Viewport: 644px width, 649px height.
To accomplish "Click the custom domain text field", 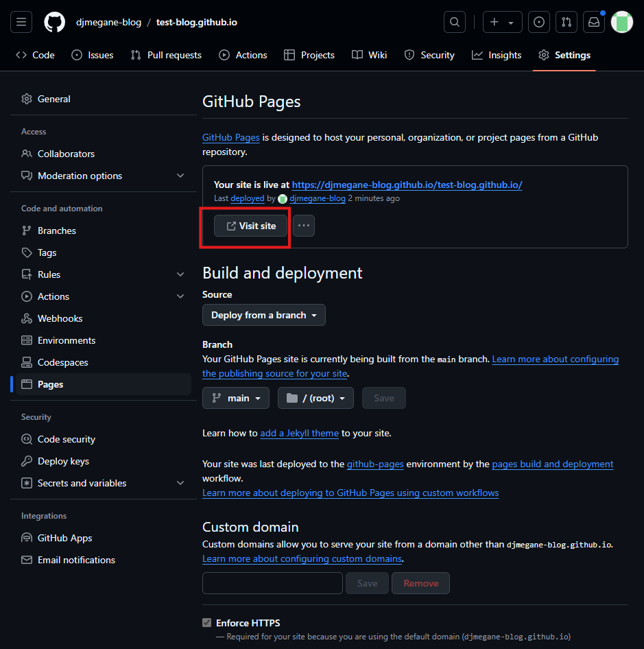I will click(x=272, y=583).
